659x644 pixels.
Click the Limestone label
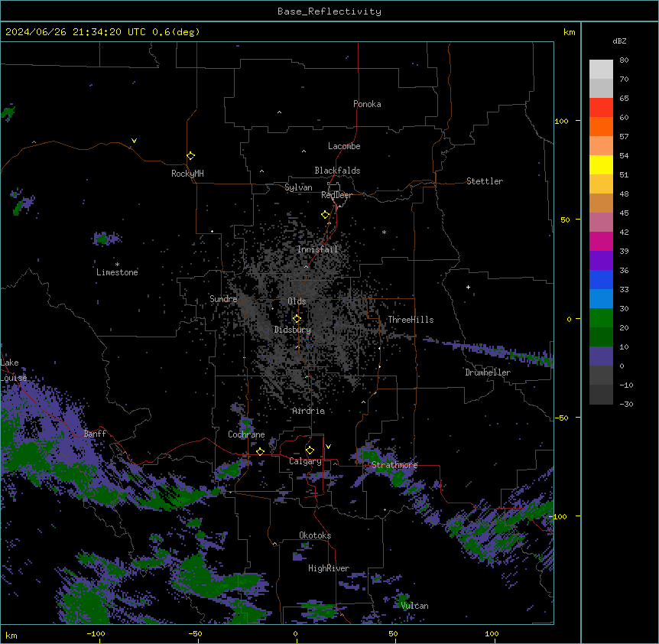(117, 272)
